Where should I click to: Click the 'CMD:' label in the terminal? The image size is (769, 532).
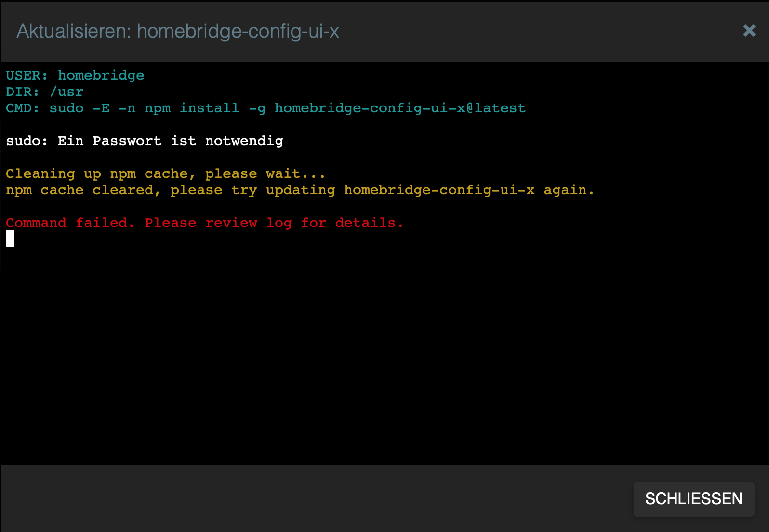coord(22,108)
